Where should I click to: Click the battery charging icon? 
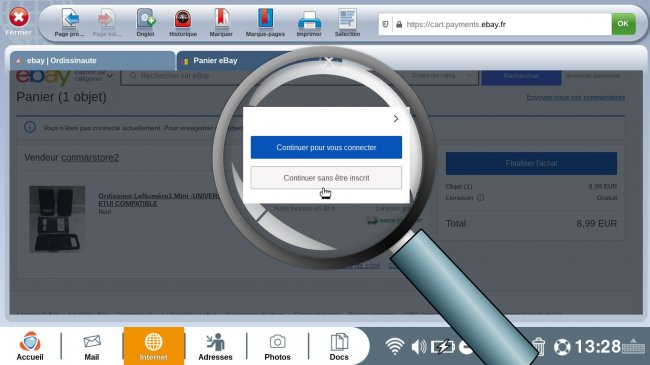coord(443,346)
